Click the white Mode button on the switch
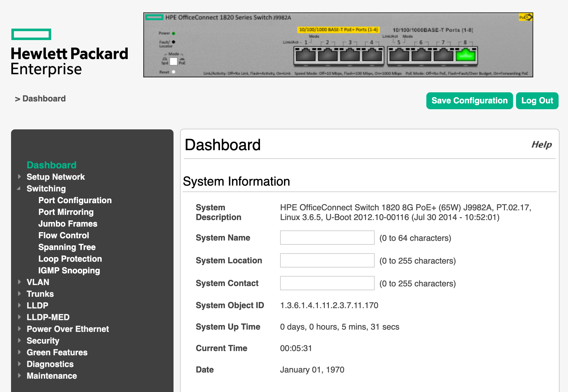 pos(174,61)
